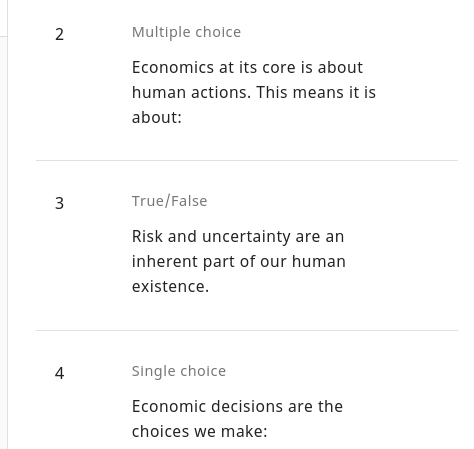
Task: Open the risk and uncertainty question text
Action: click(x=239, y=261)
